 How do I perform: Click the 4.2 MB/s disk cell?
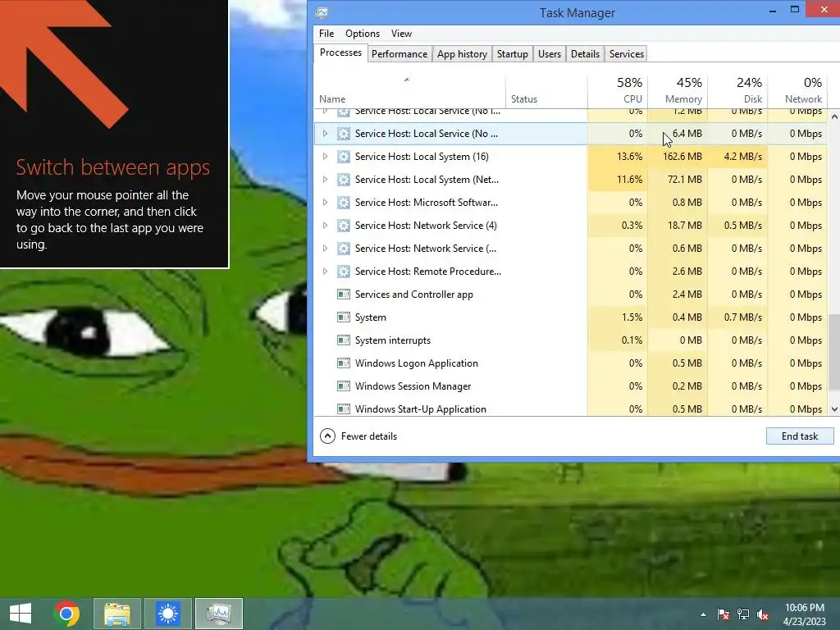point(737,157)
